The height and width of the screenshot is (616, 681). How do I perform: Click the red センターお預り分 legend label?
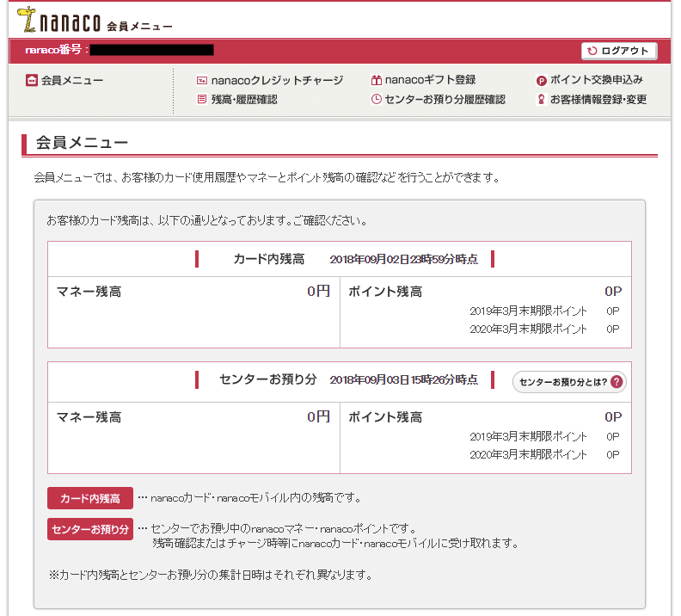pyautogui.click(x=90, y=529)
